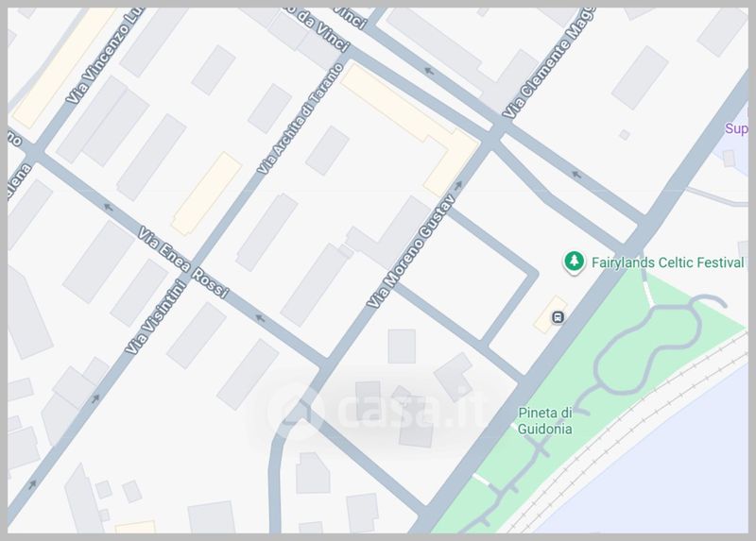Click the Via Enea Rossi street label
The width and height of the screenshot is (756, 541).
(x=182, y=262)
